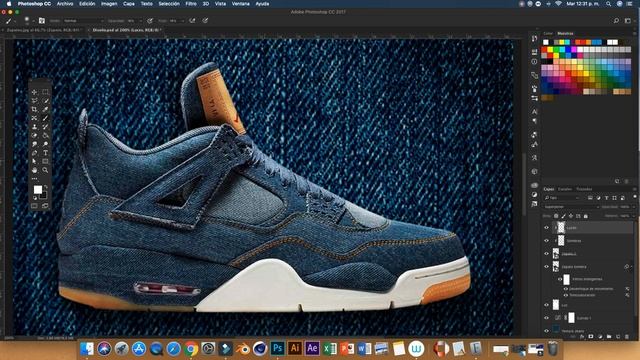Lock all layer attributes with padlock
The image size is (640, 360).
click(x=586, y=216)
